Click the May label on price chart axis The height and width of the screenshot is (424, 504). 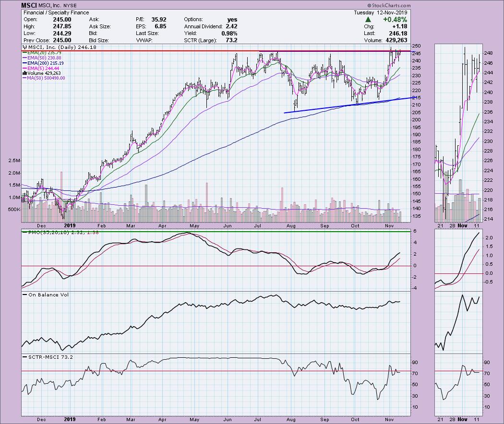pos(194,225)
